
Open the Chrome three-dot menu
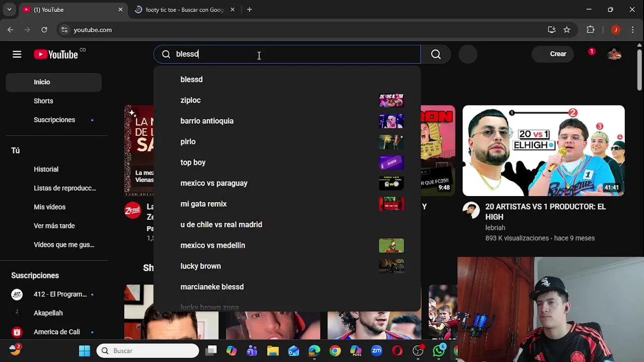(x=633, y=30)
